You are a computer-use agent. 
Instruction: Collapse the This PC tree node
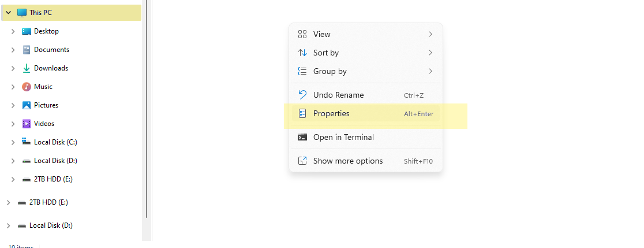[x=8, y=13]
